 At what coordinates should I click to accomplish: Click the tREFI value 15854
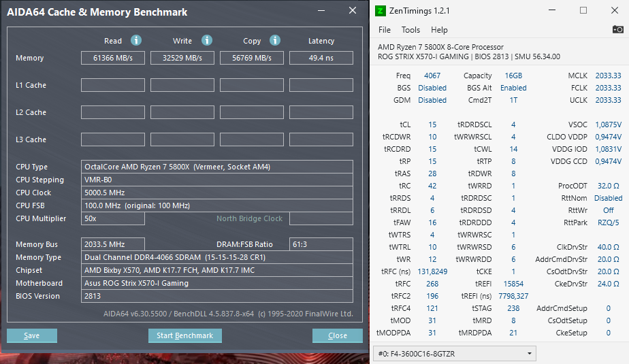(x=513, y=284)
